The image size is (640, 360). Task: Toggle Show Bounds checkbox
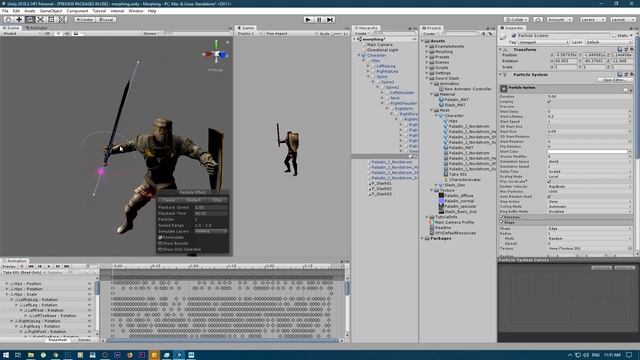160,243
